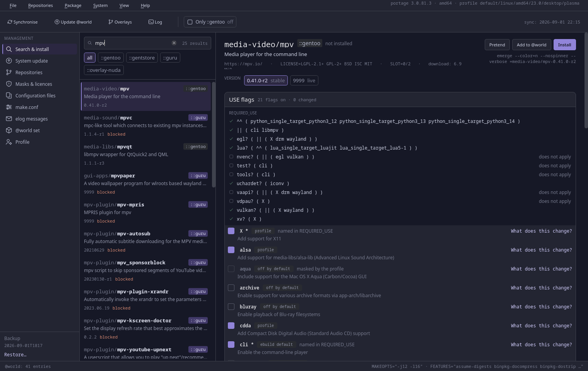Click the make.conf sliders icon
The width and height of the screenshot is (588, 371).
pos(9,107)
